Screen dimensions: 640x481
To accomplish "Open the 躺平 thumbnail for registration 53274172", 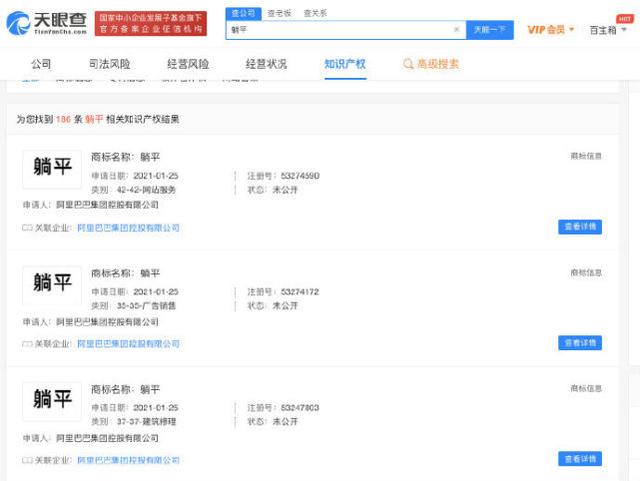I will [x=52, y=285].
